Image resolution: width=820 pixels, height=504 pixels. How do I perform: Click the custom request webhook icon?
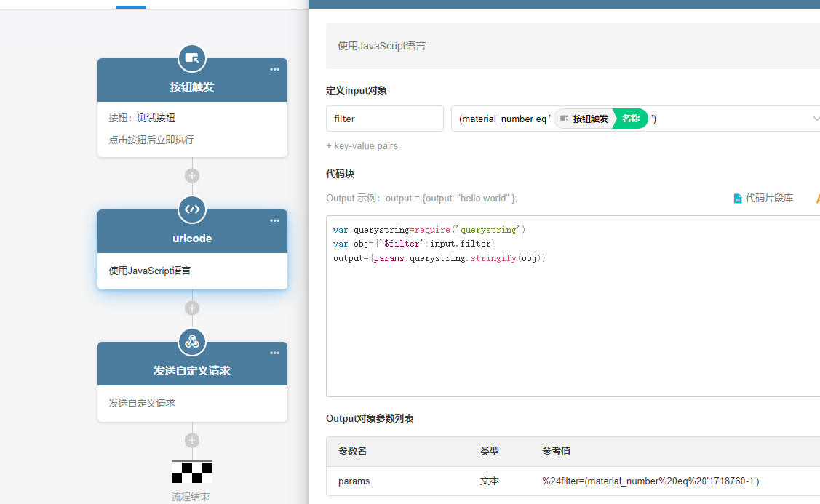pyautogui.click(x=192, y=342)
